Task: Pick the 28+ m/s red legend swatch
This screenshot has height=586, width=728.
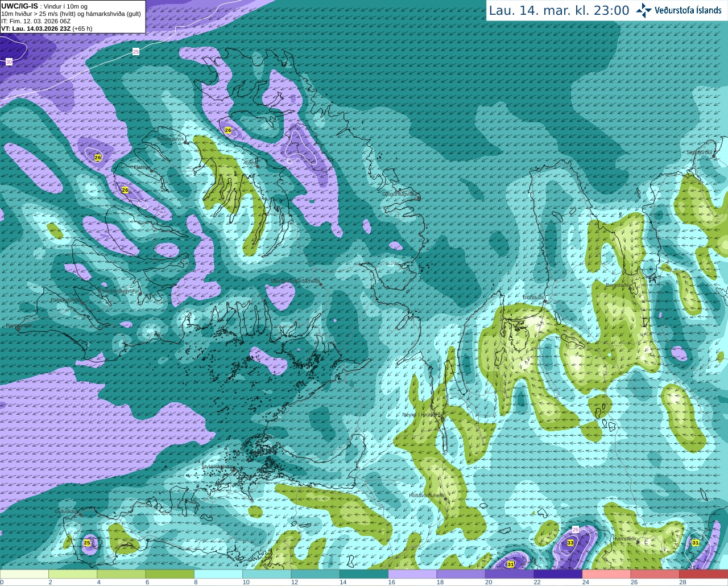Action: pos(704,574)
